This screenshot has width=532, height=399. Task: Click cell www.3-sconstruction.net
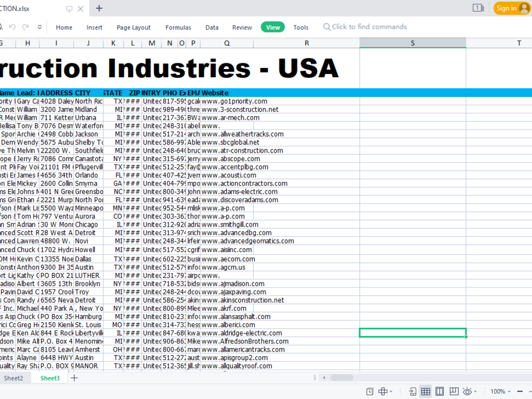coord(227,109)
